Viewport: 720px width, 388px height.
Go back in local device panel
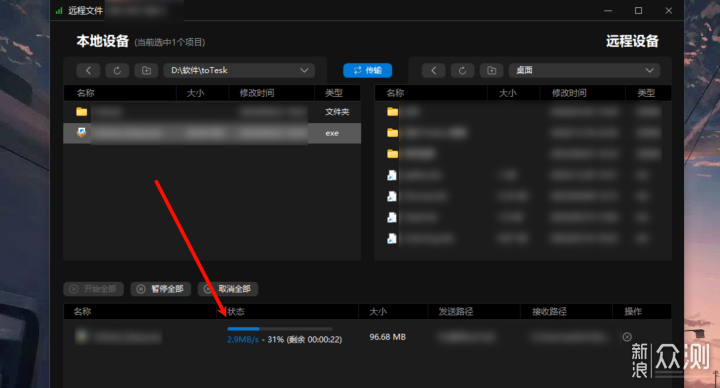(x=88, y=70)
